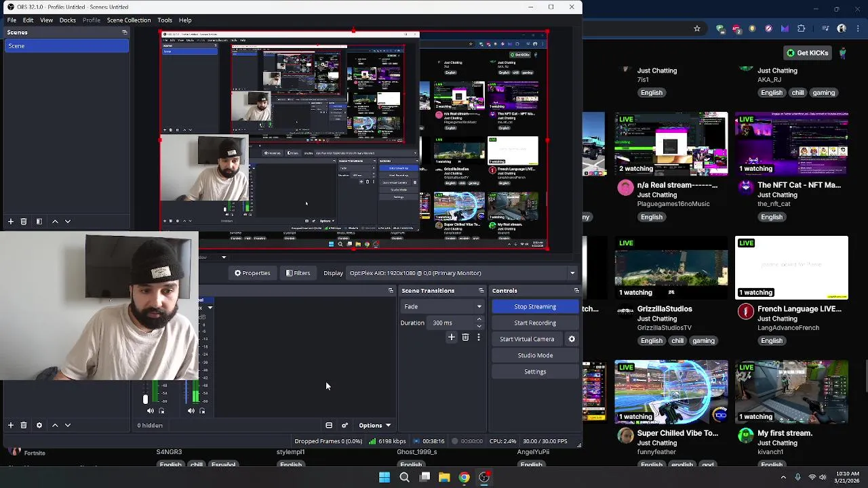Open OBS Studio from the taskbar
Image resolution: width=868 pixels, height=488 pixels.
pyautogui.click(x=484, y=477)
